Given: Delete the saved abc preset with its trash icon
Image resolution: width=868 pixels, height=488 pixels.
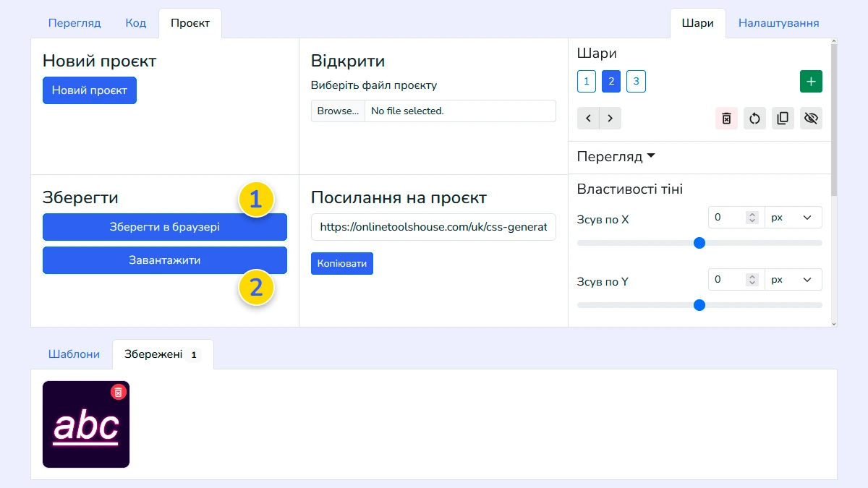Looking at the screenshot, I should (118, 391).
